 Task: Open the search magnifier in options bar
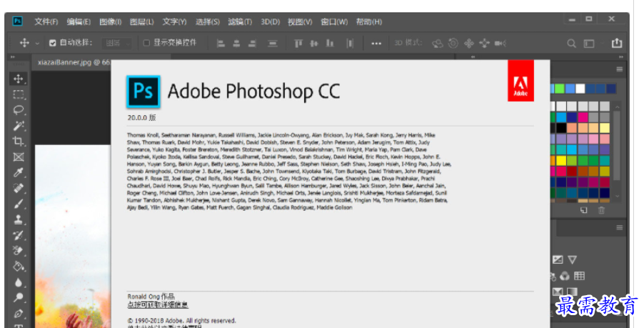(x=571, y=43)
